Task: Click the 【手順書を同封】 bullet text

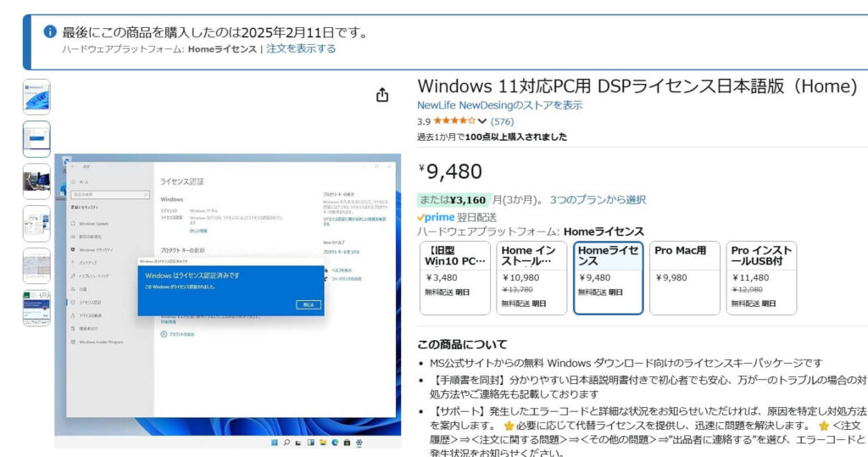Action: [x=648, y=387]
